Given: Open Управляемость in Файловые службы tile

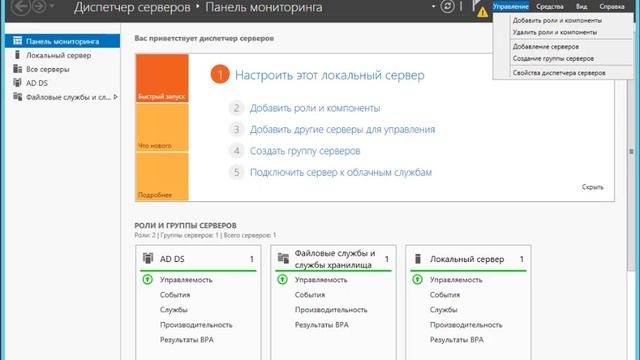Looking at the screenshot, I should coord(321,280).
